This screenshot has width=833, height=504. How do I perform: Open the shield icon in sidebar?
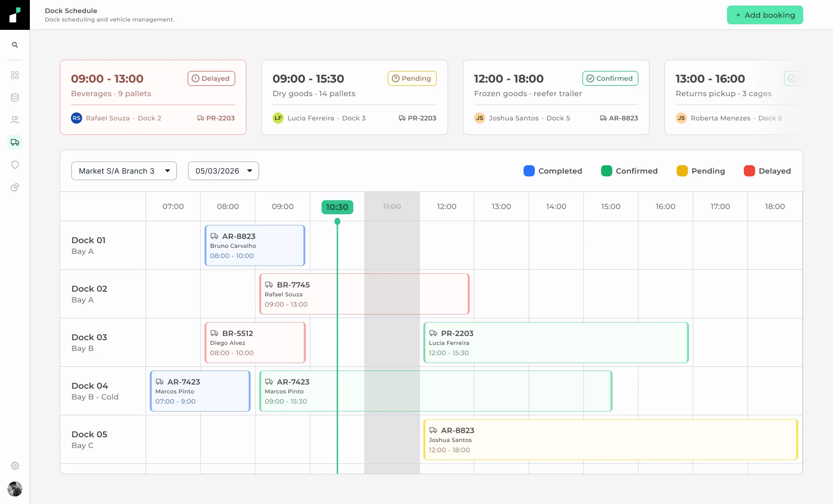[x=15, y=165]
